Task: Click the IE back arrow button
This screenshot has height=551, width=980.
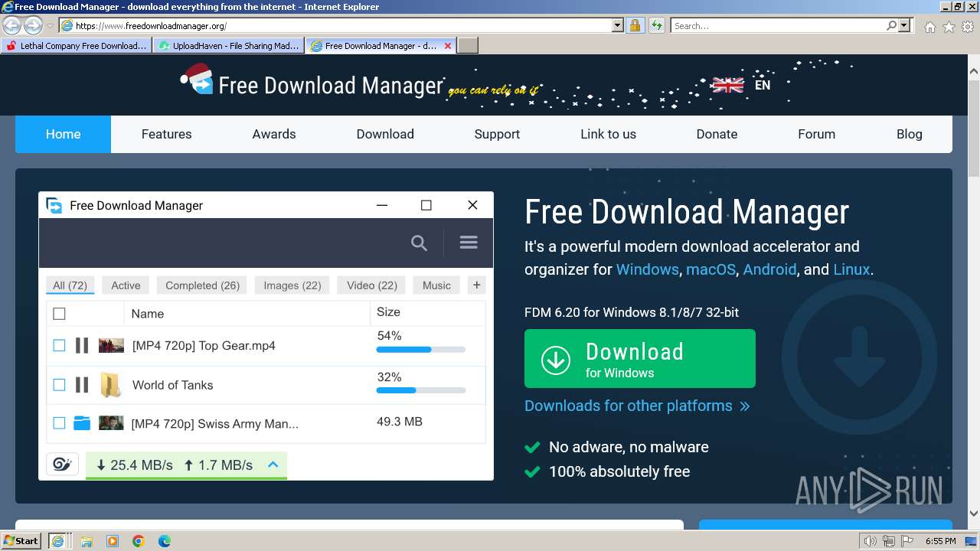Action: point(12,25)
